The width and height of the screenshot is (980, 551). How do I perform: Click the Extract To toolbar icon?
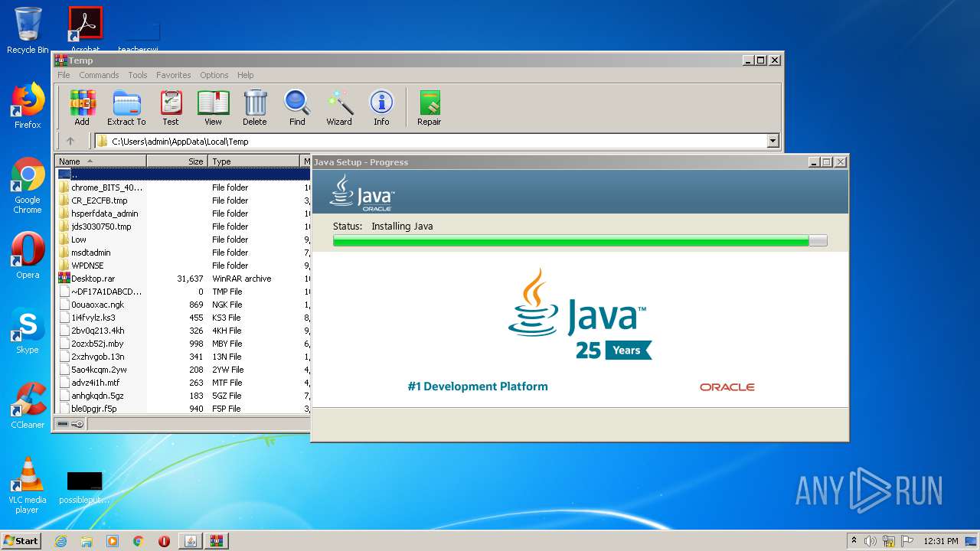(x=126, y=107)
